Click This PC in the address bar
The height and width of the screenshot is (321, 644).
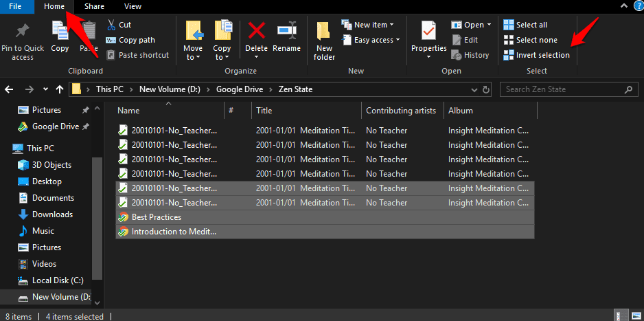click(x=109, y=89)
